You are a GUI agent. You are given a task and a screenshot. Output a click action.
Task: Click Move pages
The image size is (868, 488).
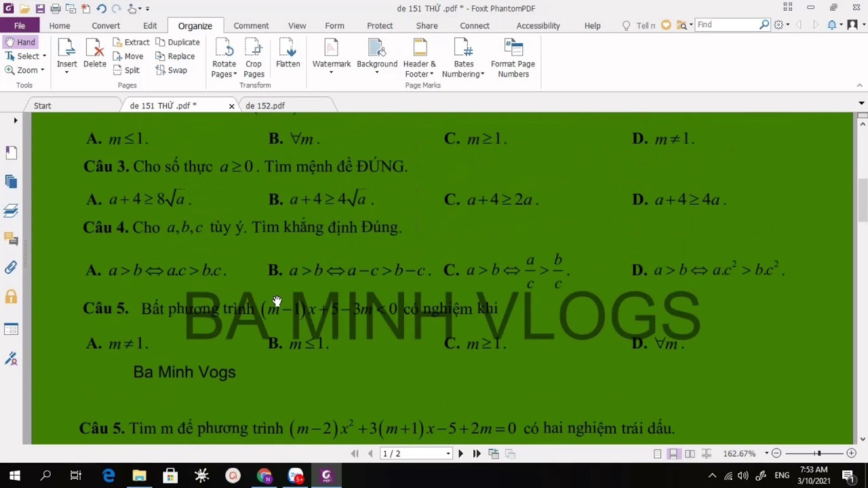(127, 56)
